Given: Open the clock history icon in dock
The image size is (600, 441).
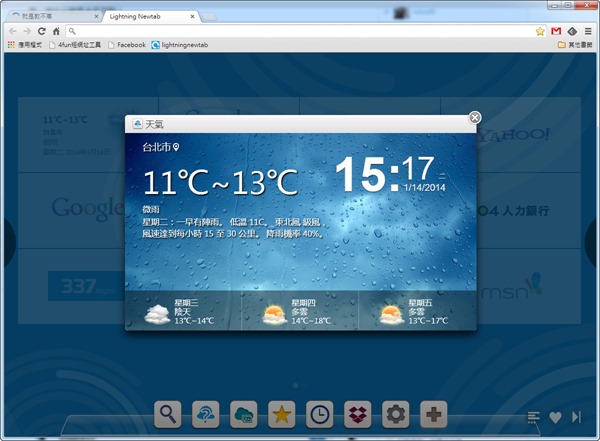Looking at the screenshot, I should point(320,414).
